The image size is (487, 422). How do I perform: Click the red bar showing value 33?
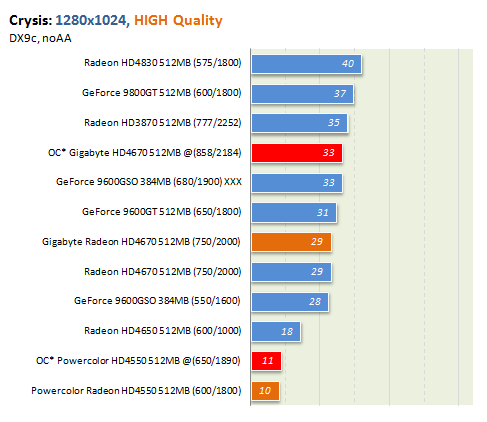pyautogui.click(x=297, y=153)
